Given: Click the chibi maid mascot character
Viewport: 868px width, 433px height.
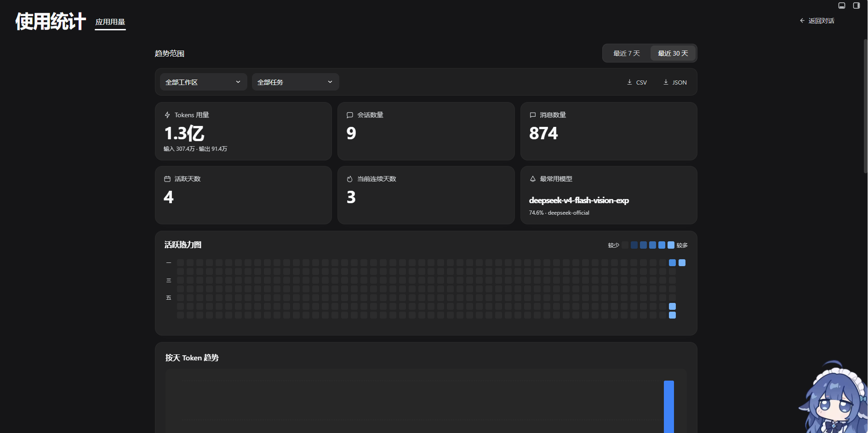Looking at the screenshot, I should coord(834,398).
